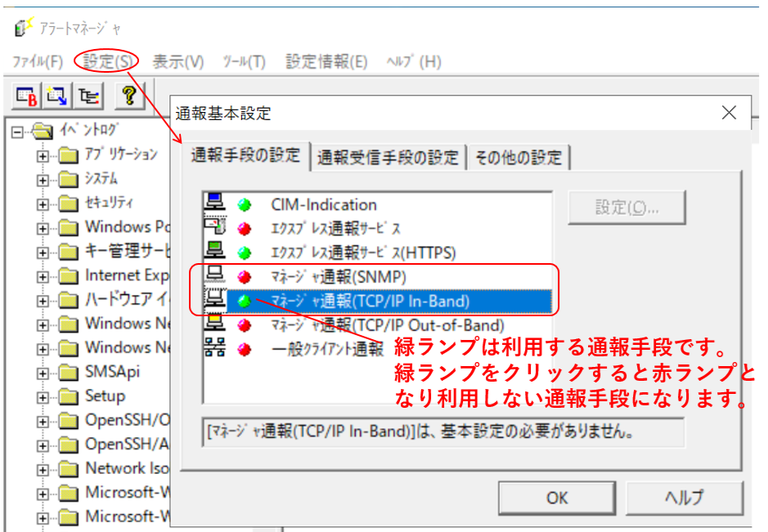Collapse the イベントログ root tree node
This screenshot has height=532, width=768.
tap(19, 131)
